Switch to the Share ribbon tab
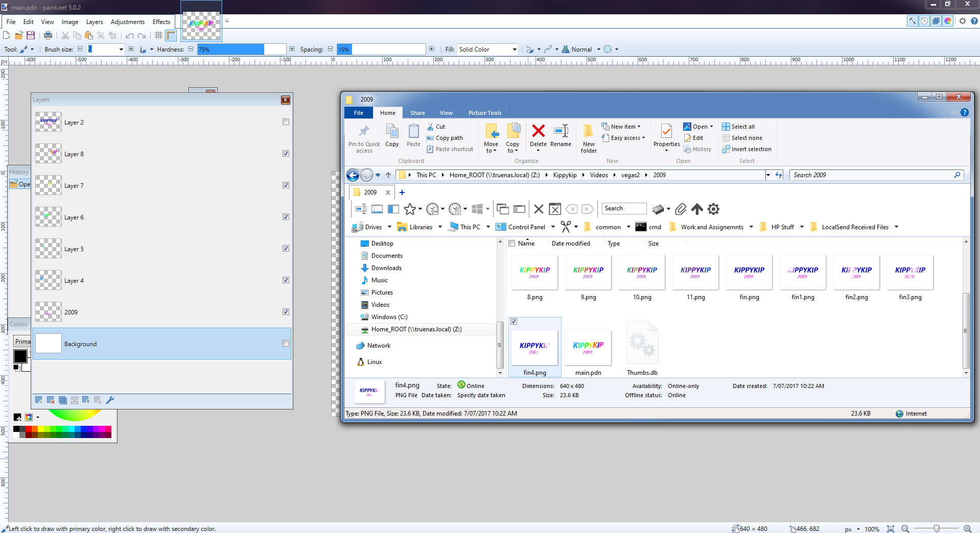 (x=417, y=113)
